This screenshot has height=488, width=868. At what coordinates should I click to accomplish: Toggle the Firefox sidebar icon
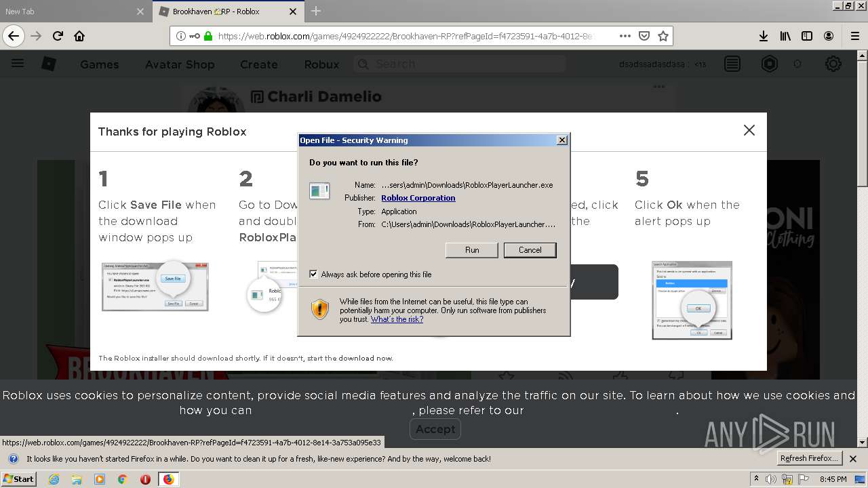(x=807, y=36)
